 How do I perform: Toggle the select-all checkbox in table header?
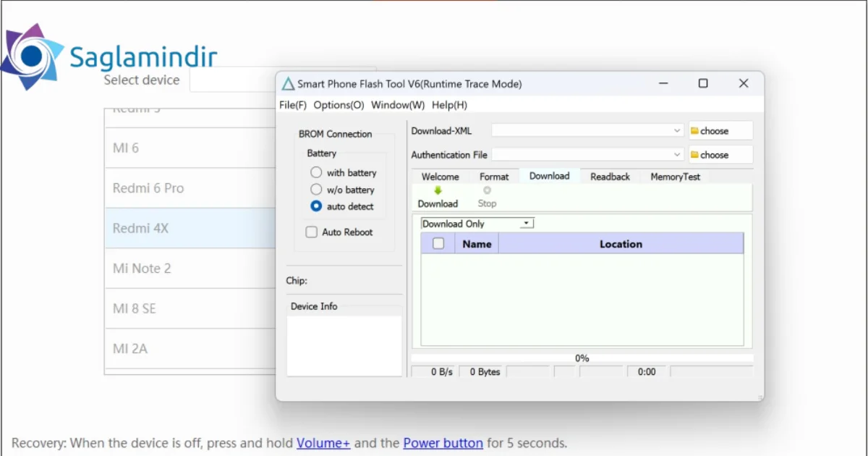tap(438, 244)
